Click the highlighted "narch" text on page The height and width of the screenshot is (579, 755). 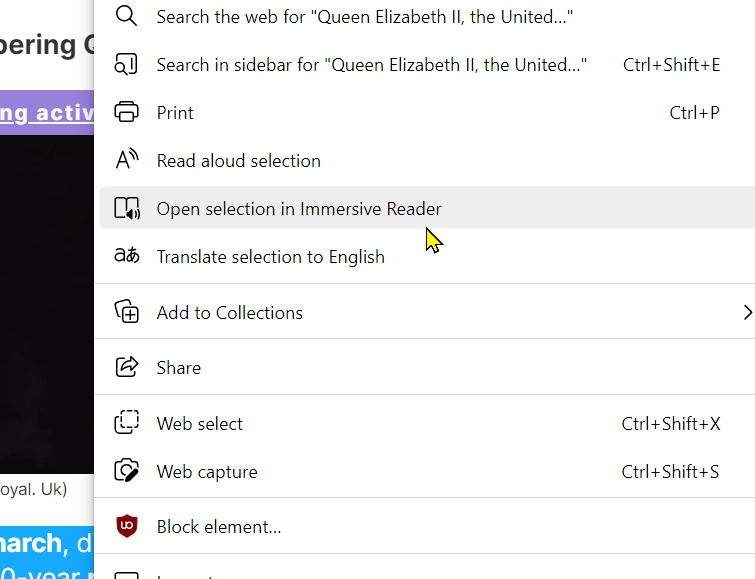(x=31, y=543)
